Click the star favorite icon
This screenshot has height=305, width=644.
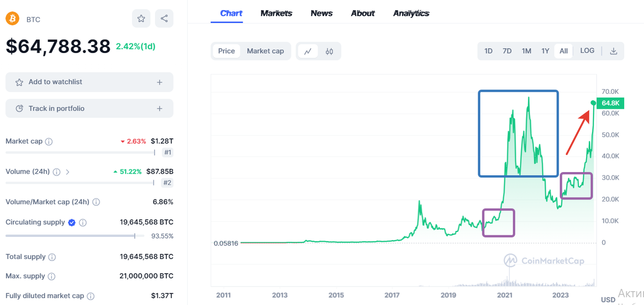[x=141, y=19]
